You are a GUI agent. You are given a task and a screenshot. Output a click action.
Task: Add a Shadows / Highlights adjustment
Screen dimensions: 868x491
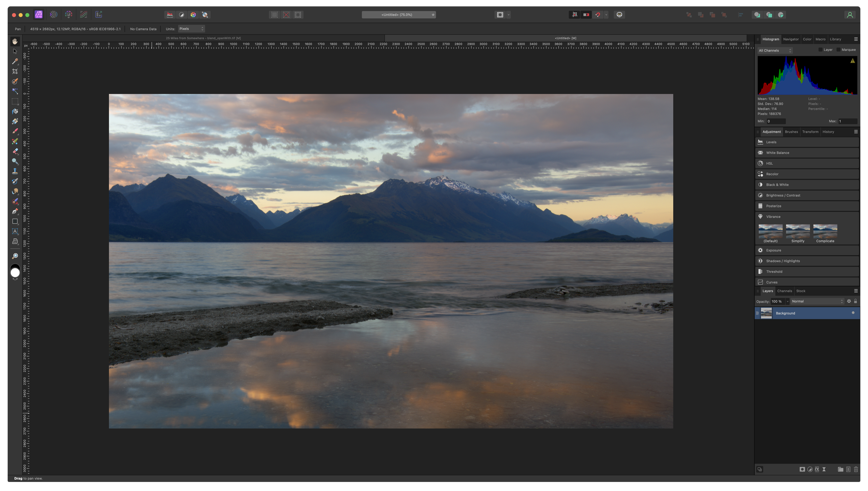pyautogui.click(x=806, y=261)
